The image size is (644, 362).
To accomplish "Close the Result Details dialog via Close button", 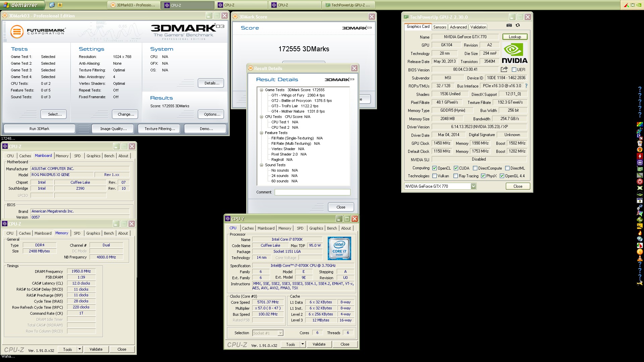I will tap(341, 207).
